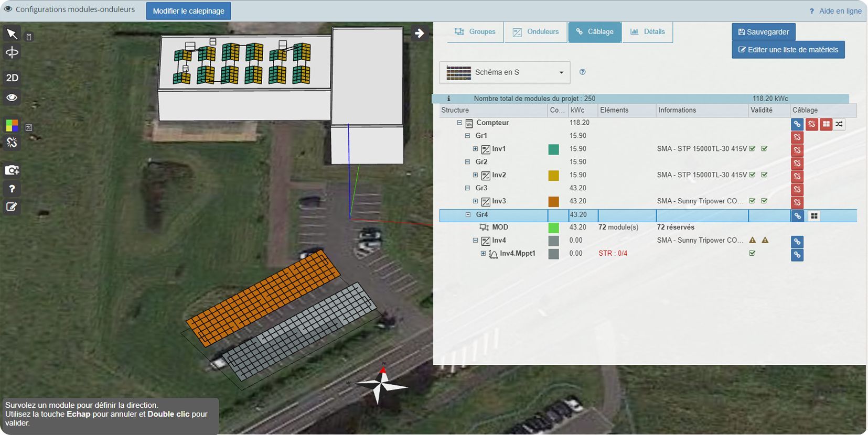Click the shuffle wiring icon in the Compteur row
This screenshot has height=435, width=868.
tap(839, 124)
